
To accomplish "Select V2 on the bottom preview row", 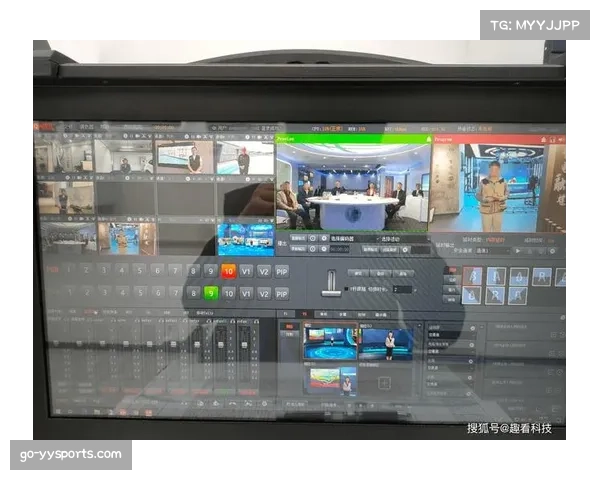I will pyautogui.click(x=264, y=293).
